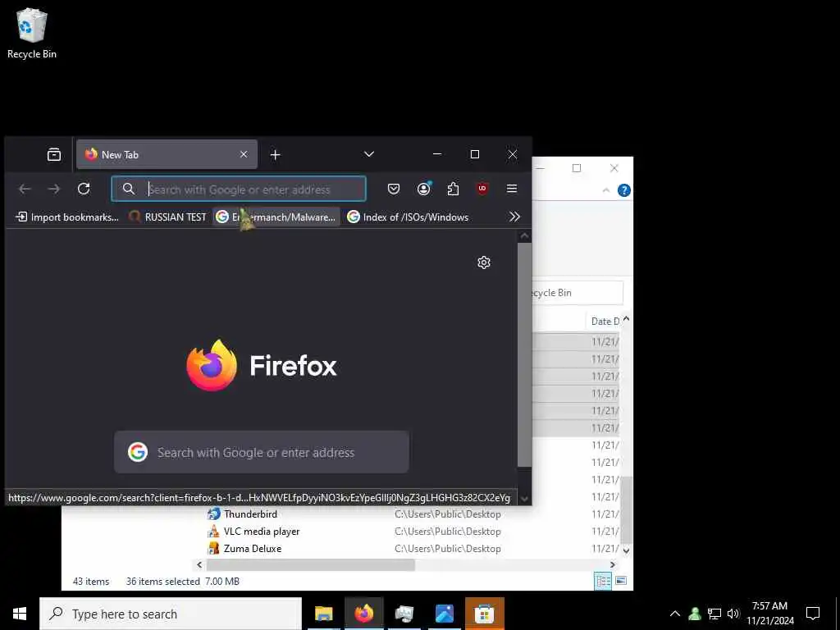Image resolution: width=840 pixels, height=630 pixels.
Task: Show more bookmarks with the double chevron
Action: 515,217
